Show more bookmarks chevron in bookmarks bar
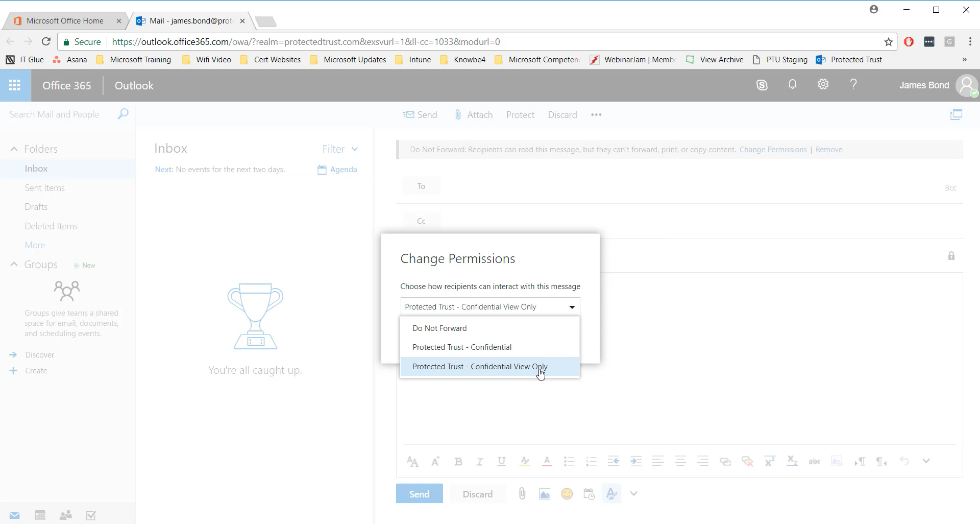 964,60
